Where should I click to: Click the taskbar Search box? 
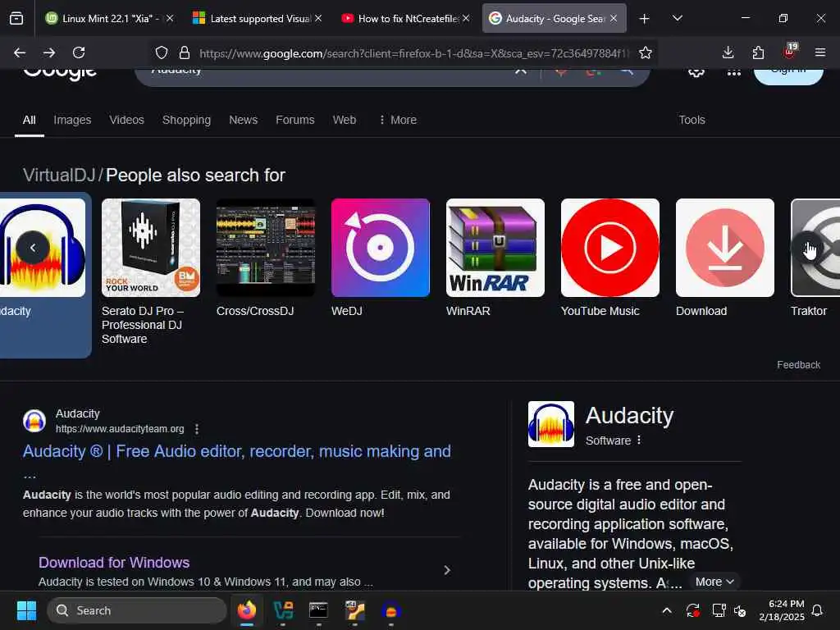click(x=137, y=610)
